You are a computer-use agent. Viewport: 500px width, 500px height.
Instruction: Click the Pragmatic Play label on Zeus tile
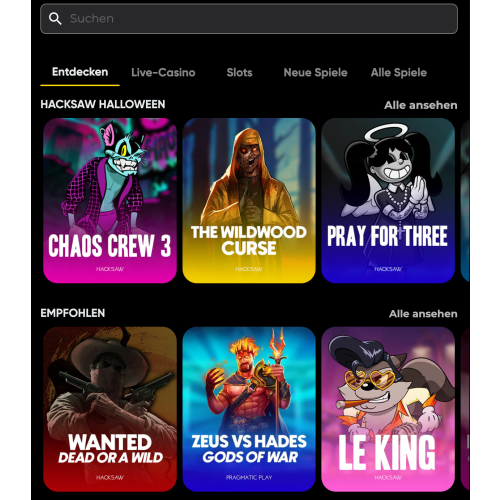(249, 477)
